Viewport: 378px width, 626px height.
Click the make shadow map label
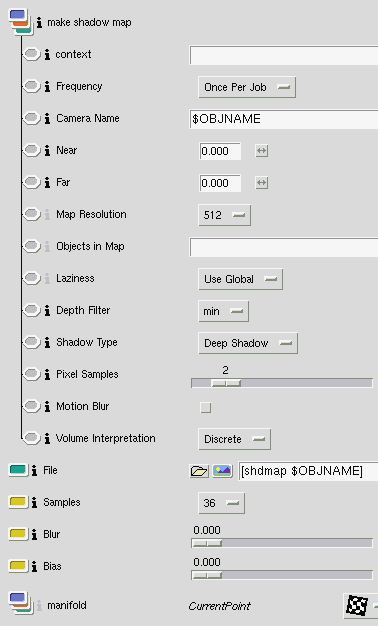coord(89,22)
